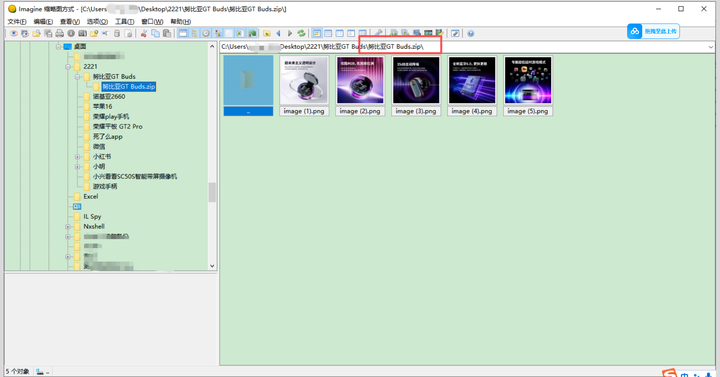This screenshot has width=720, height=377.
Task: Select the thumbnail image (3).png
Action: (416, 86)
